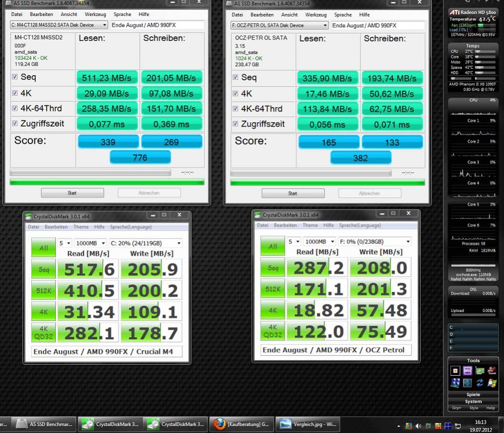Viewport: 504px width, 433px height.
Task: Click Start in OCZ-PETROL AS SSD window
Action: [x=293, y=194]
